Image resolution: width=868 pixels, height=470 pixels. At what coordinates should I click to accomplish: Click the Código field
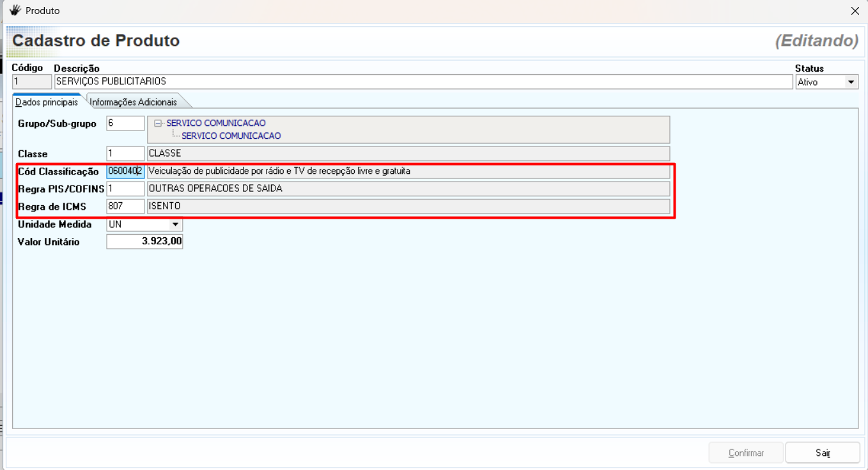[32, 82]
